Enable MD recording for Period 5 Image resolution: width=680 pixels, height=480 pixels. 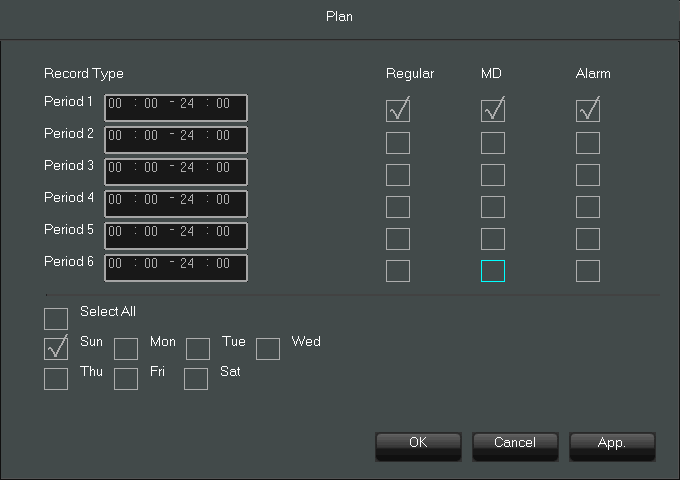[493, 239]
